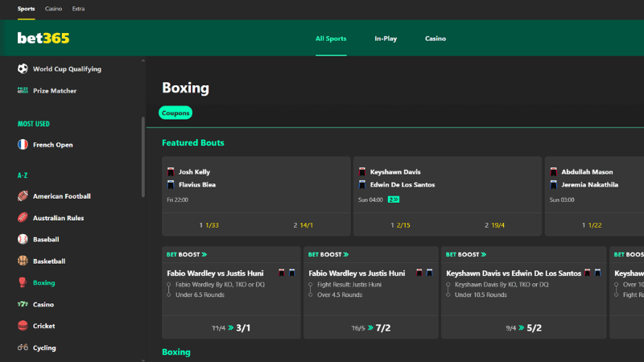Screen dimensions: 644x362
Task: Bet on Josh Kelly at 1/33
Action: pos(209,225)
